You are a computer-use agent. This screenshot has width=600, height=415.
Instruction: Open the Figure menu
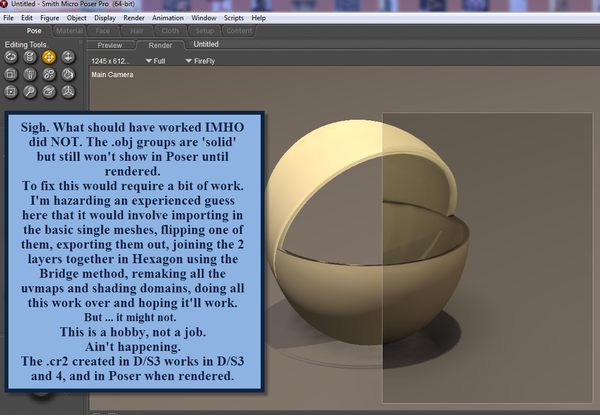click(50, 18)
